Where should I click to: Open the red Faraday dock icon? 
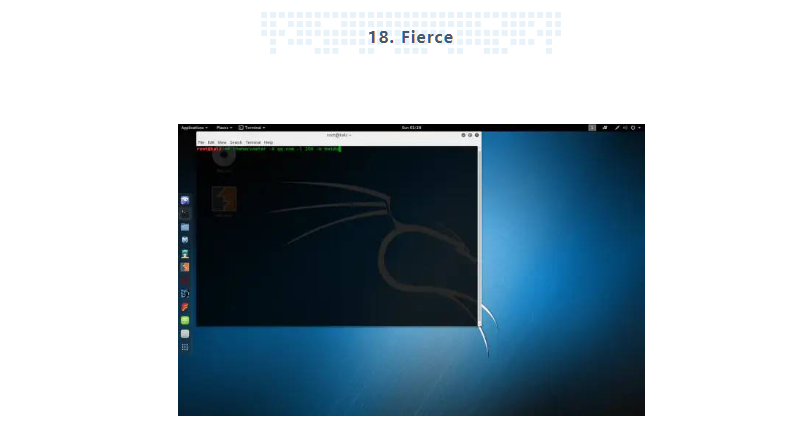[x=184, y=307]
